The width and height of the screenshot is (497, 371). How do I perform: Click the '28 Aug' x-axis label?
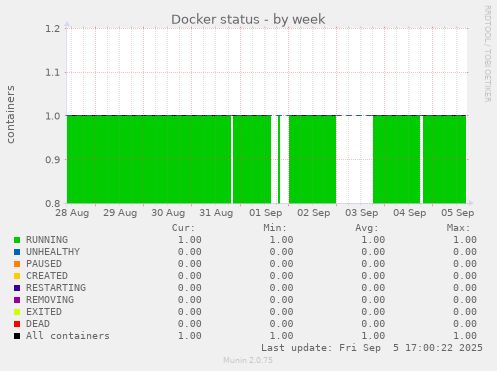pyautogui.click(x=72, y=213)
